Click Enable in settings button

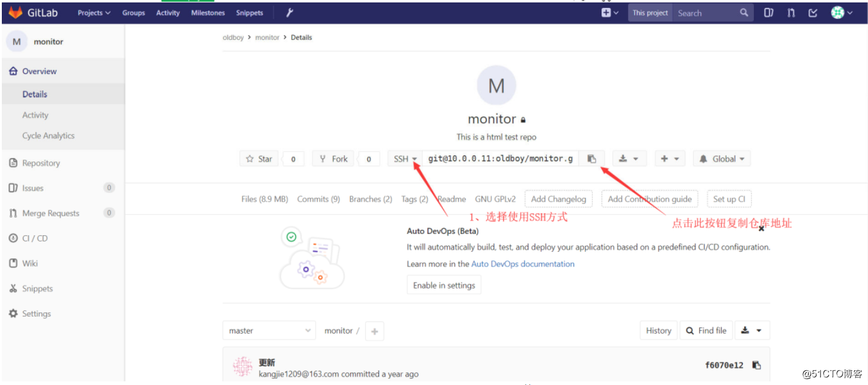click(444, 285)
